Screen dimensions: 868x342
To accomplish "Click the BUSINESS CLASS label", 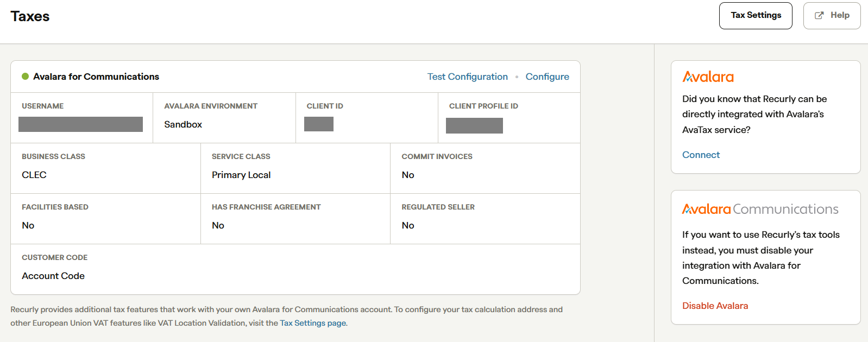I will [53, 156].
